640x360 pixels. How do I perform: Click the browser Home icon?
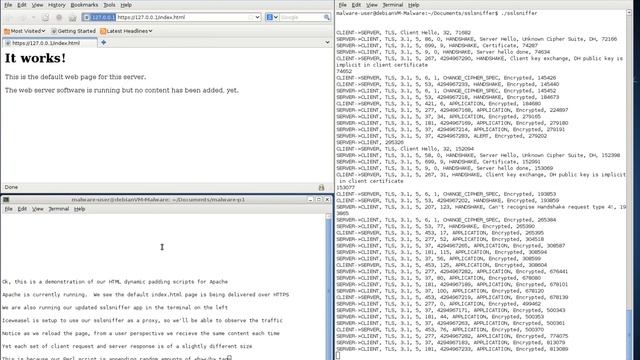tap(73, 18)
